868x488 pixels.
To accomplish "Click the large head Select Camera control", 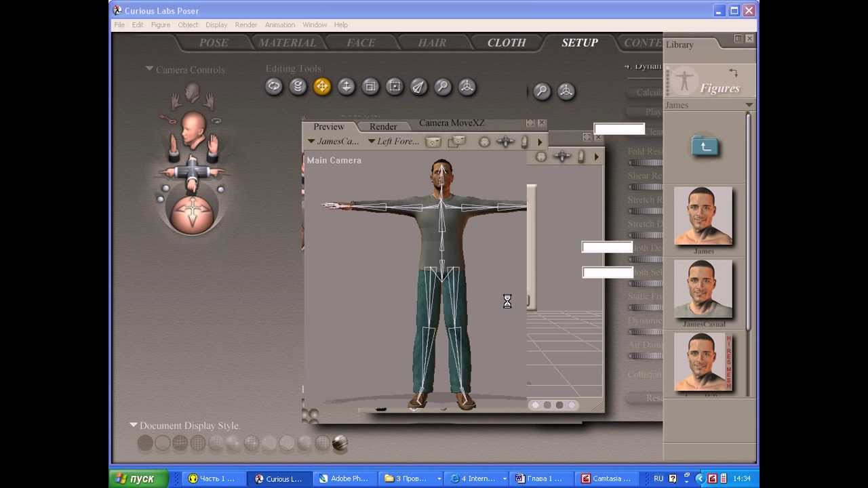I will (x=193, y=131).
